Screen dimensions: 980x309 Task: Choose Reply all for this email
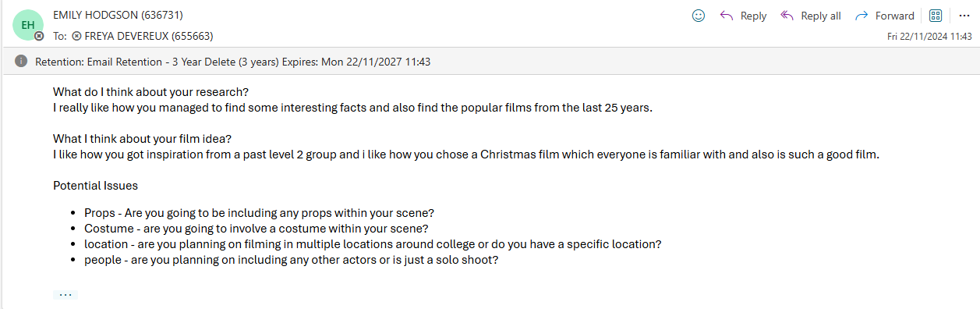811,16
